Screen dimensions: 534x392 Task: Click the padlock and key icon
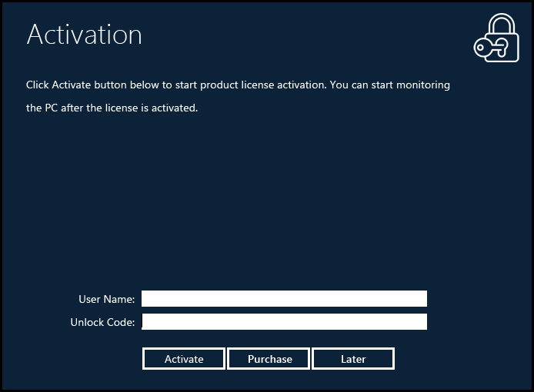click(x=496, y=38)
